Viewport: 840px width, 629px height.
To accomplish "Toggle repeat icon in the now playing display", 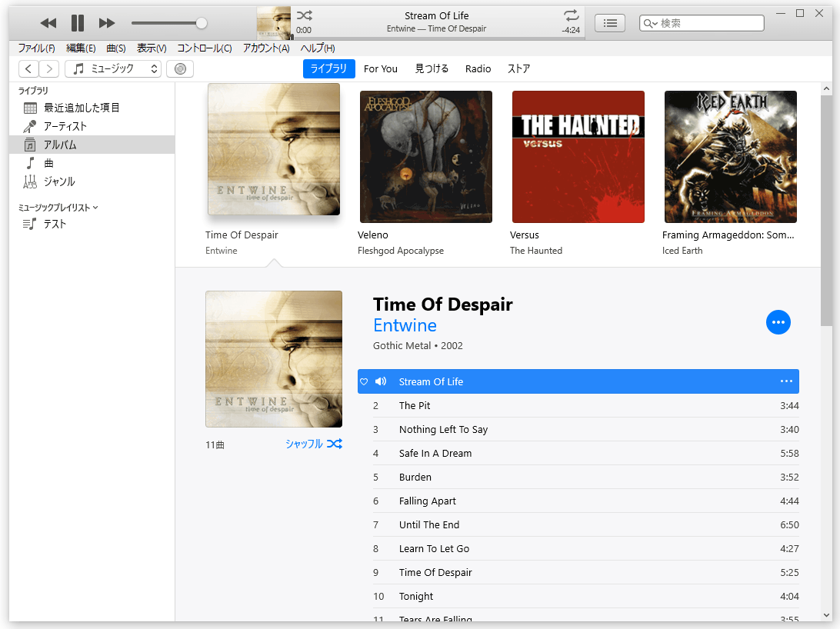I will pyautogui.click(x=571, y=15).
